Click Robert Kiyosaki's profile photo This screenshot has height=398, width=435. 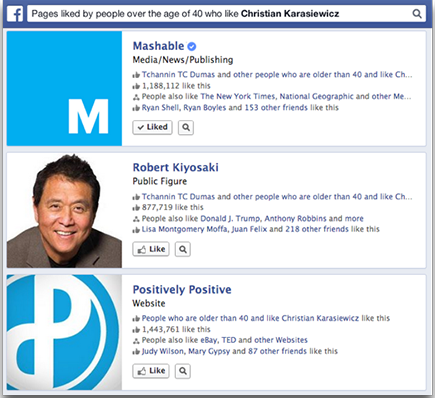(64, 210)
